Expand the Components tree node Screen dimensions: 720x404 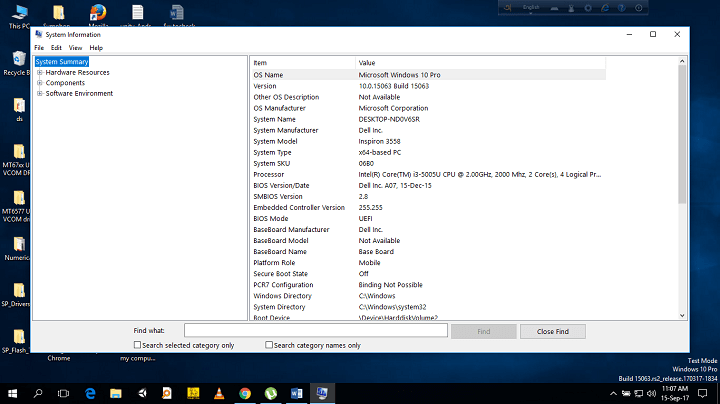click(40, 83)
